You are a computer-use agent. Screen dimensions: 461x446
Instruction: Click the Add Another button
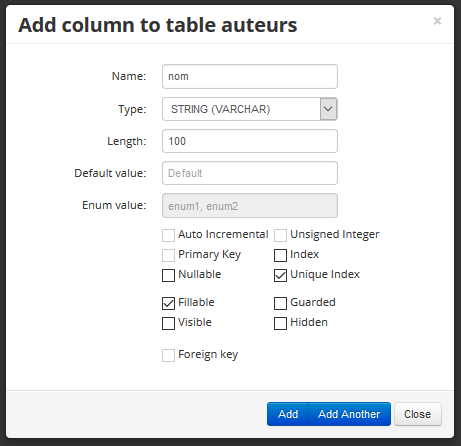(349, 414)
